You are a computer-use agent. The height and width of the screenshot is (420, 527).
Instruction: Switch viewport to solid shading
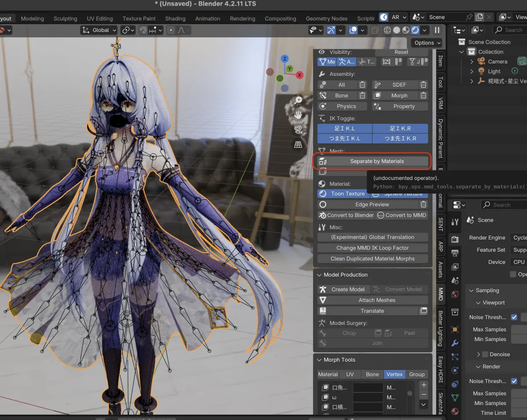click(x=397, y=30)
